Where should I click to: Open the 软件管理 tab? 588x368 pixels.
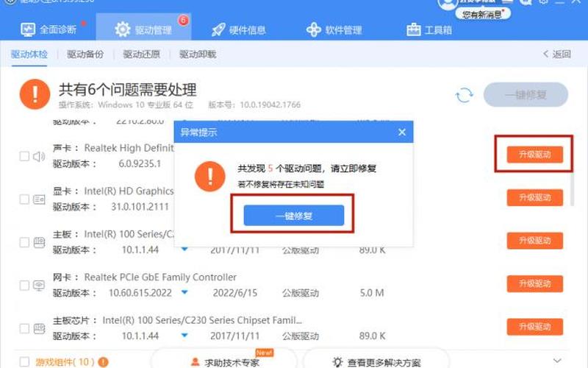pos(334,29)
